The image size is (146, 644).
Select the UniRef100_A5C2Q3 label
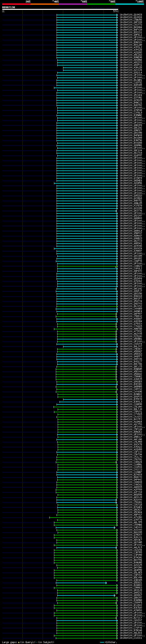(x=131, y=55)
